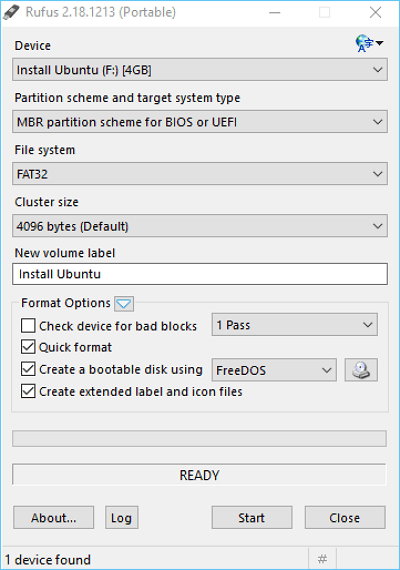Toggle Format Options advanced arrow
The image size is (400, 570).
[x=124, y=304]
